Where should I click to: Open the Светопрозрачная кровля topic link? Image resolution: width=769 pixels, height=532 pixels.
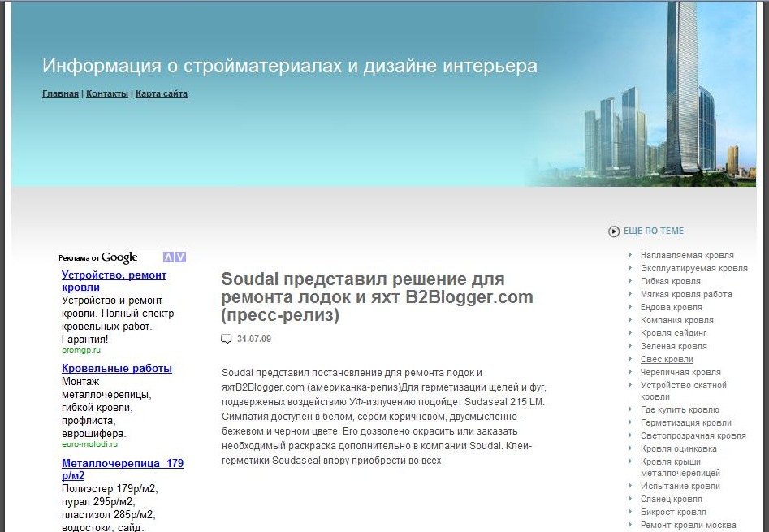coord(693,435)
